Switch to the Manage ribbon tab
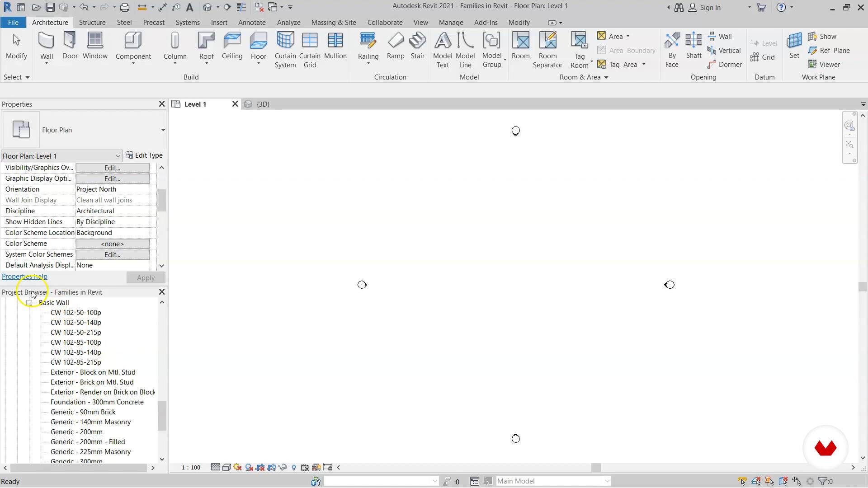The height and width of the screenshot is (488, 868). [451, 22]
